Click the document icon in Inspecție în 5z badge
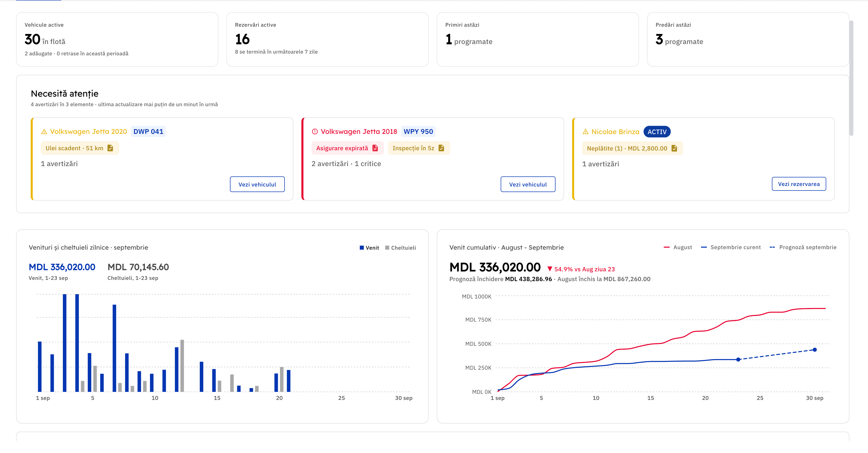Viewport: 868px width, 453px height. (441, 148)
